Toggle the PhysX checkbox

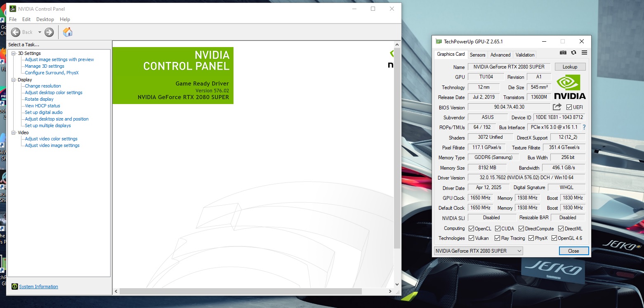pos(531,238)
